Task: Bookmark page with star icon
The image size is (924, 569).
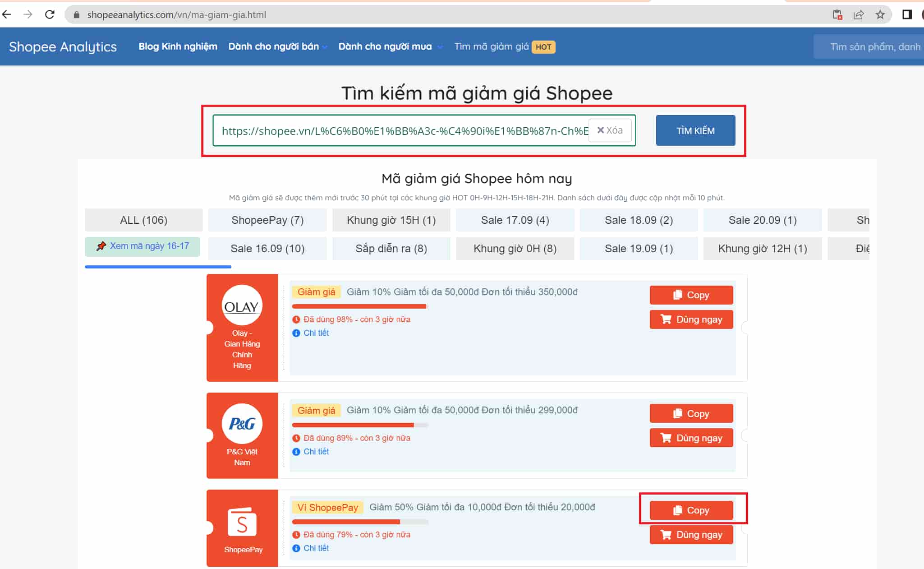Action: click(880, 14)
